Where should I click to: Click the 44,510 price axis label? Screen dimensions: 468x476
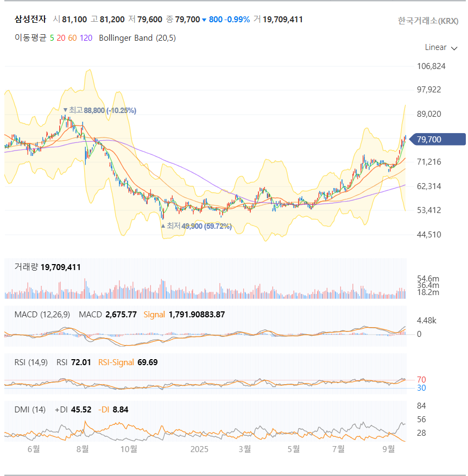tap(429, 235)
